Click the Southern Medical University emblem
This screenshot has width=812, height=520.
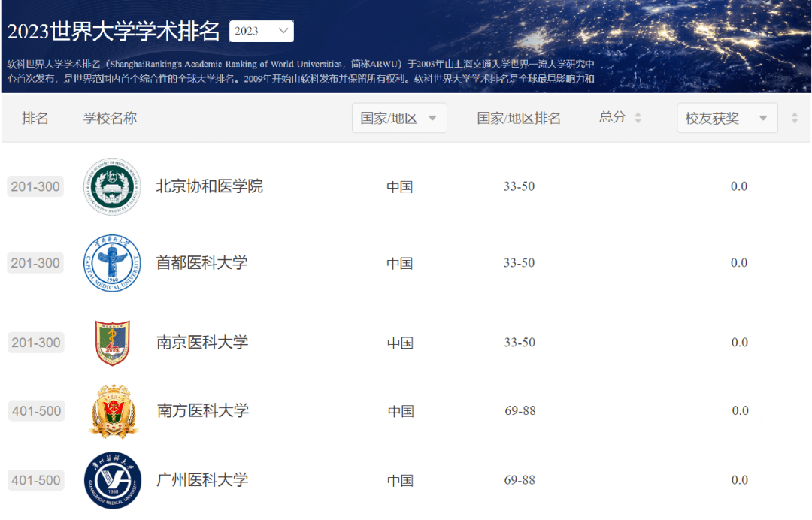point(114,411)
